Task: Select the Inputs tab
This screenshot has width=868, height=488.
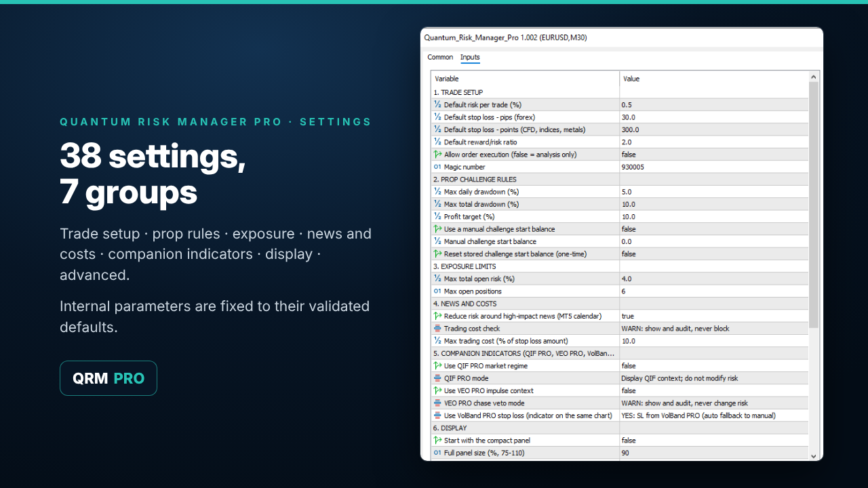Action: 470,57
